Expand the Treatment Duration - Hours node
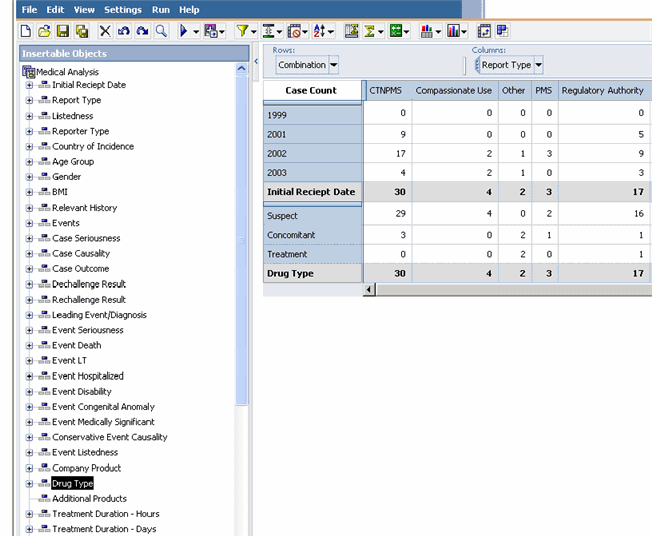Image resolution: width=652 pixels, height=536 pixels. pyautogui.click(x=29, y=514)
